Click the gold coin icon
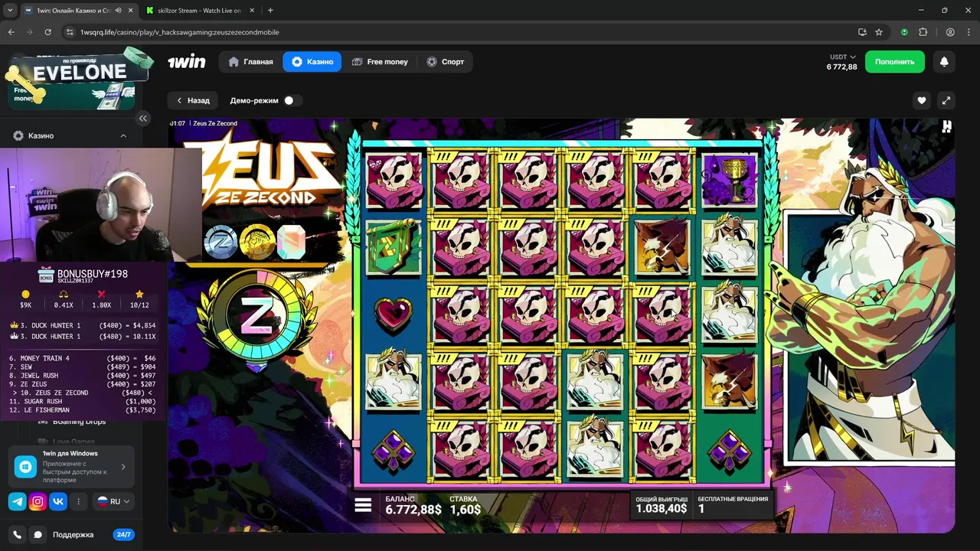 [x=257, y=242]
